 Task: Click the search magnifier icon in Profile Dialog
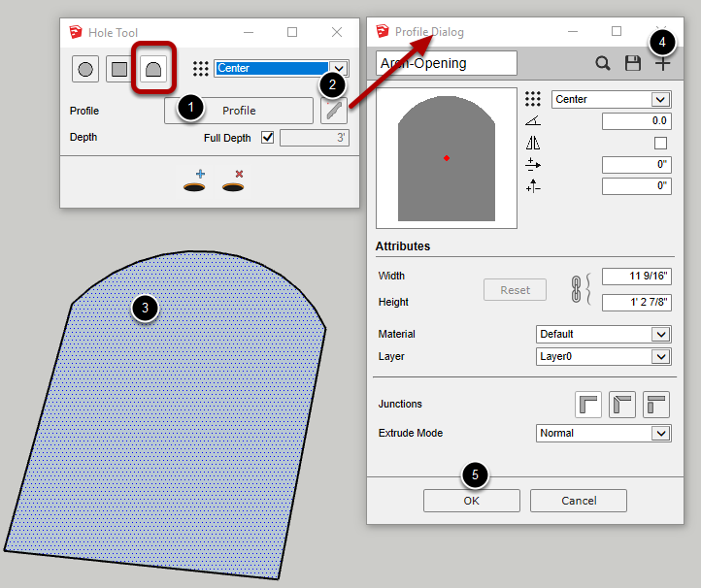tap(603, 63)
